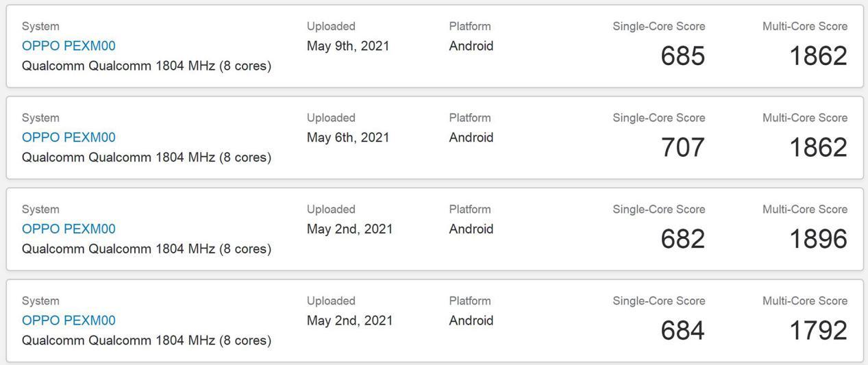
Task: Click the Android platform text in first result
Action: click(471, 46)
